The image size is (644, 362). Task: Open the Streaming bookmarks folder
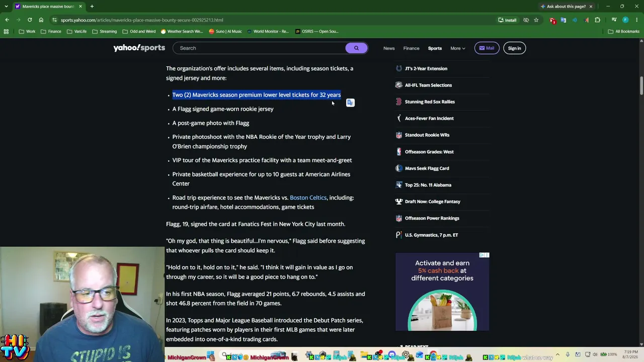(104, 31)
